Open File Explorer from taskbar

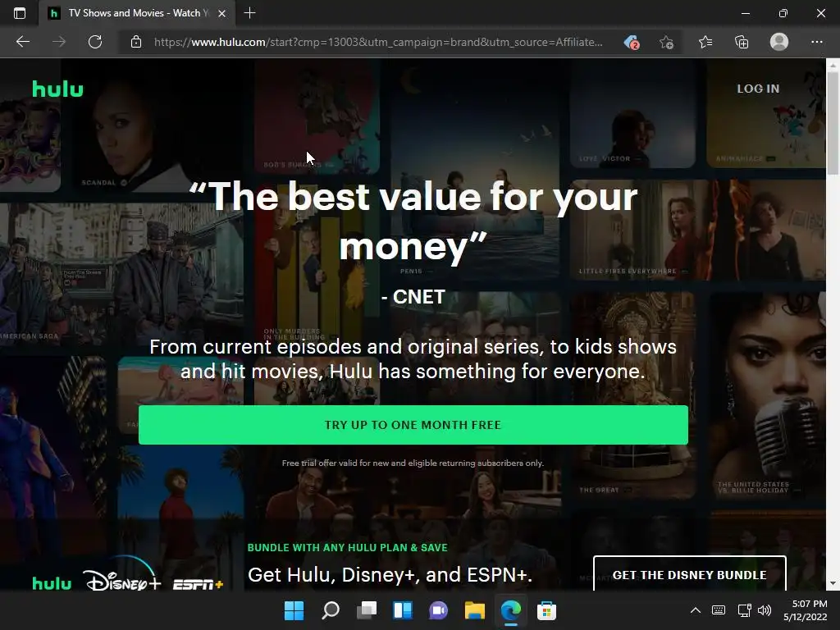[475, 610]
